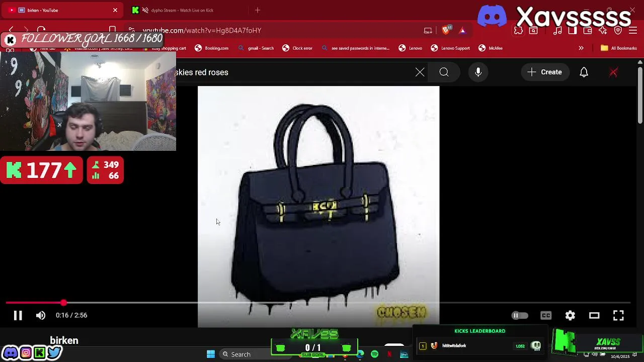Start voice search with microphone
Viewport: 644px width, 362px height.
coord(478,72)
